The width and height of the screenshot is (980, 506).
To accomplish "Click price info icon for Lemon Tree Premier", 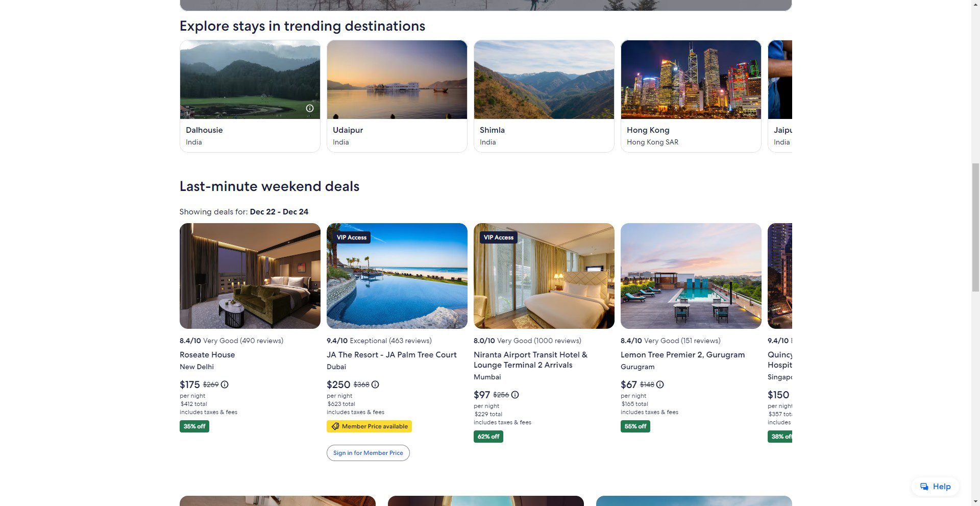I will tap(660, 384).
